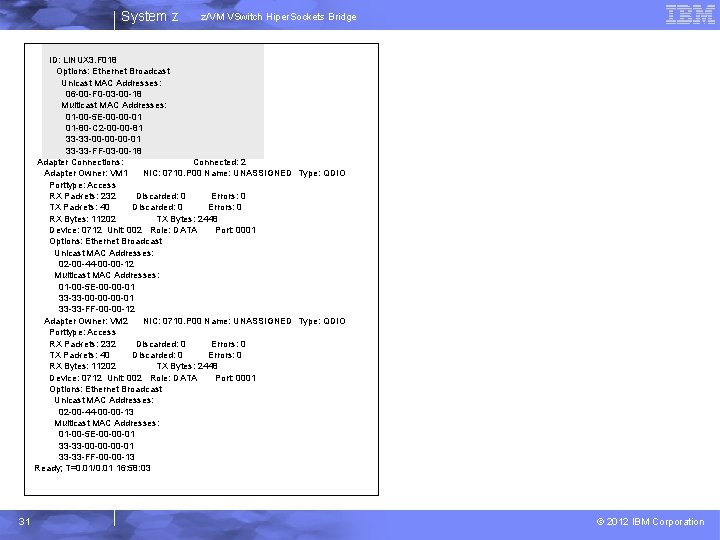
Task: Click unicast MAC 06-00-F0-03-00-18
Action: click(103, 94)
